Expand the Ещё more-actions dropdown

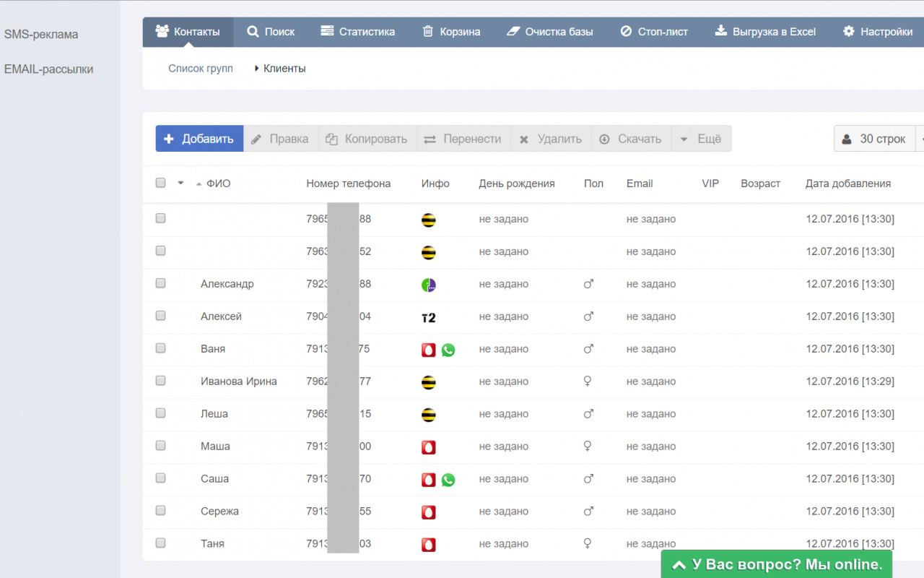[701, 139]
